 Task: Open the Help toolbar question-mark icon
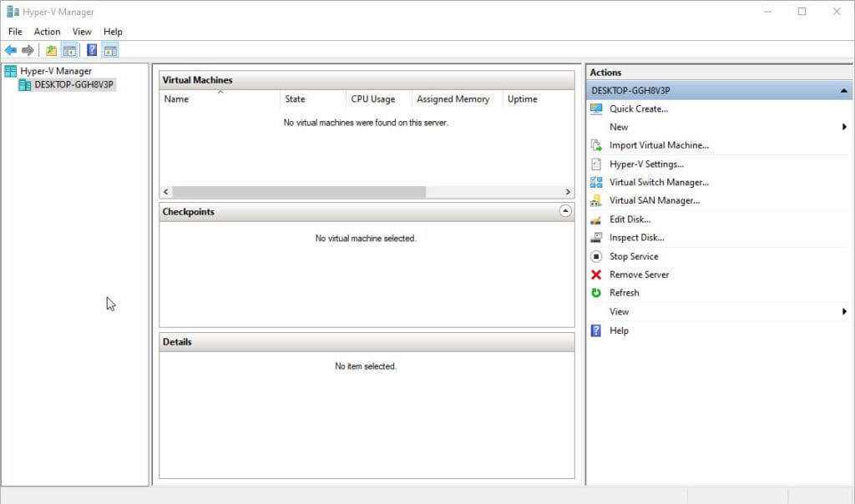click(x=92, y=51)
